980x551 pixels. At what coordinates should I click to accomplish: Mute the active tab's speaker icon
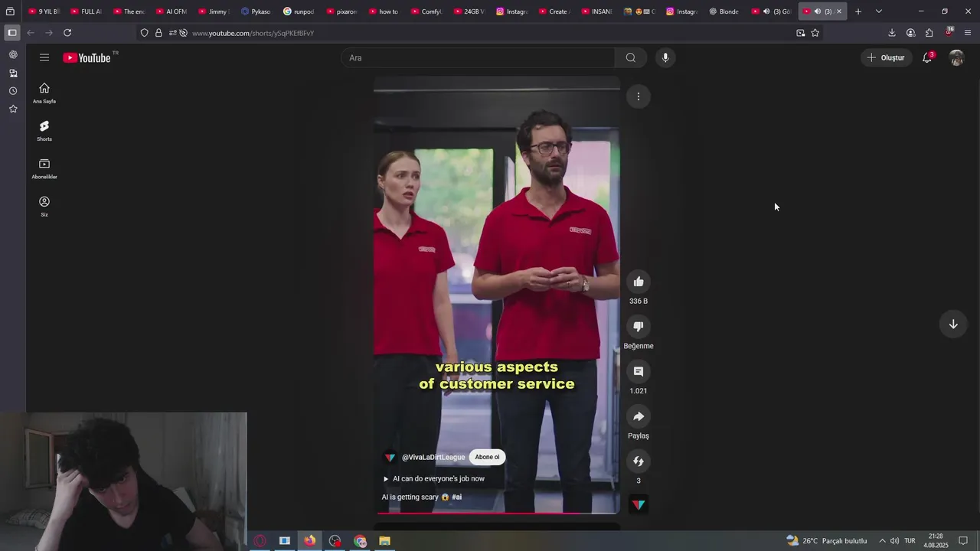817,11
